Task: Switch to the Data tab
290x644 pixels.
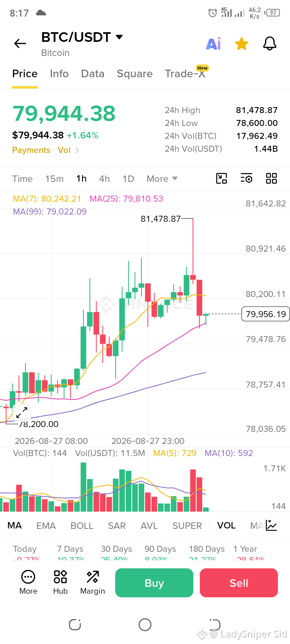Action: point(93,74)
